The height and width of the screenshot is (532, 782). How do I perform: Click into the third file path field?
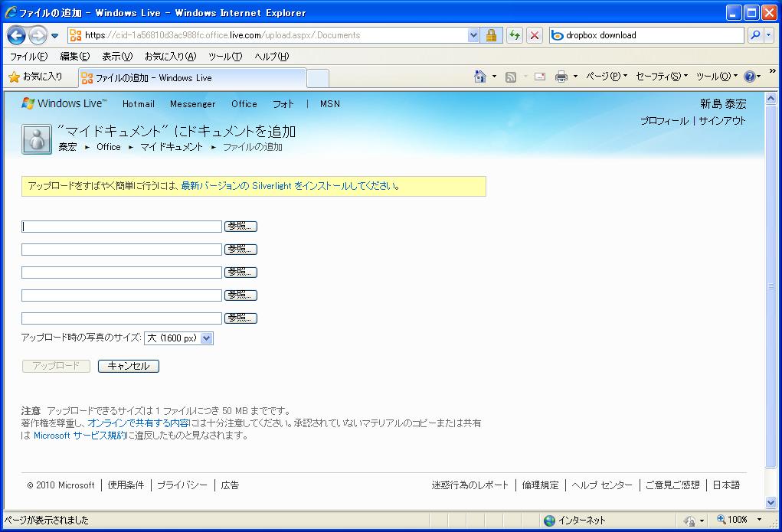(x=122, y=273)
